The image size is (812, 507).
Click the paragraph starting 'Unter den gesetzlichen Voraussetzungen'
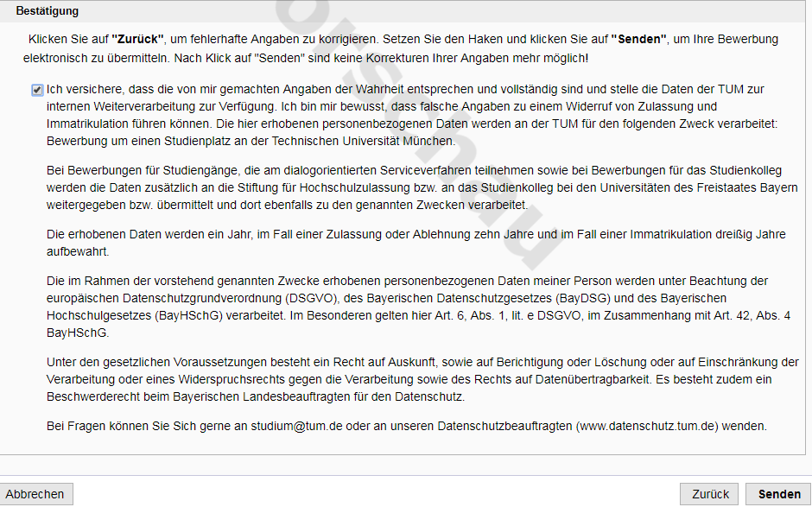[422, 379]
